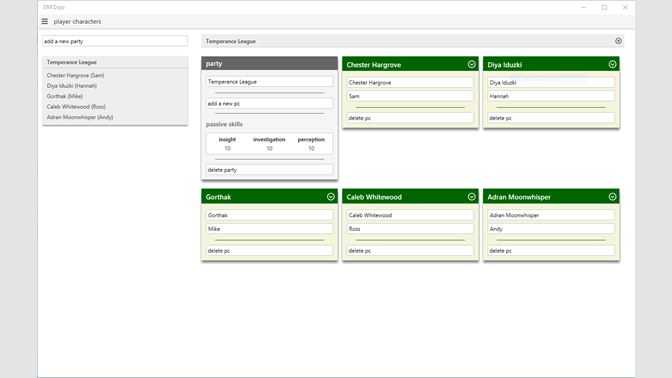Image resolution: width=672 pixels, height=378 pixels.
Task: Select Adran Moonwhisper (Andy) in sidebar
Action: 80,117
